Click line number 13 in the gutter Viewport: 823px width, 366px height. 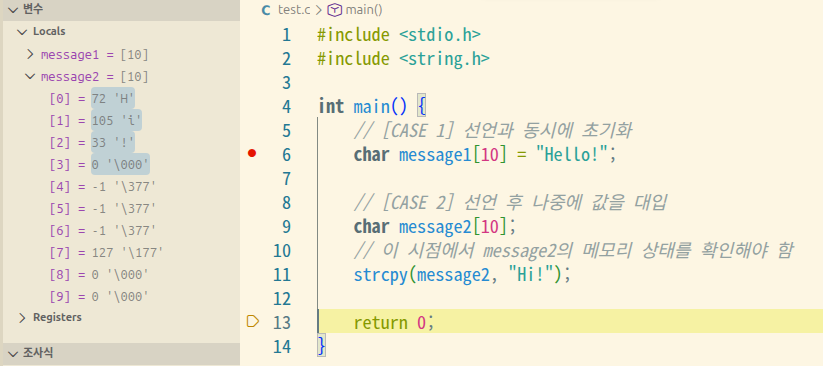pyautogui.click(x=281, y=322)
